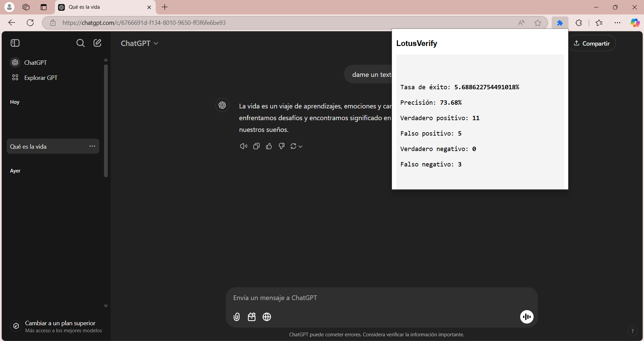Select the sidebar collapse icon
Image resolution: width=644 pixels, height=341 pixels.
[15, 43]
